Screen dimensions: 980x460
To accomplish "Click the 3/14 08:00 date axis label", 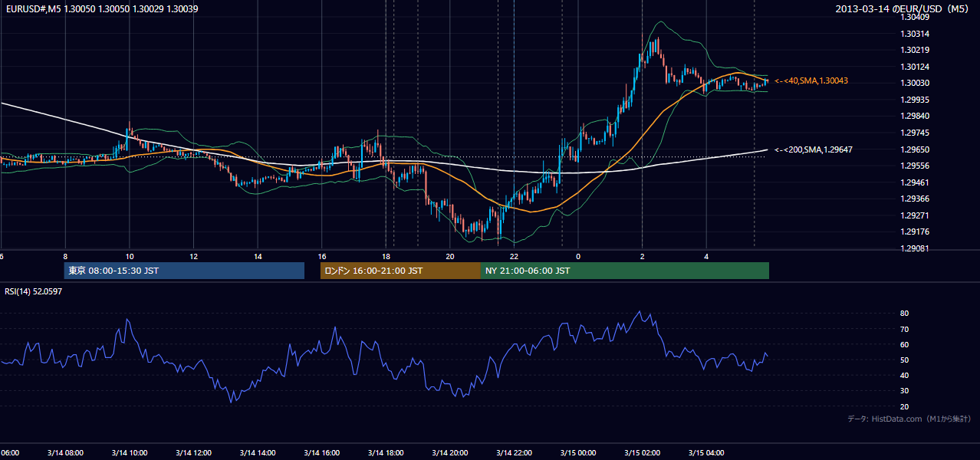I will tap(64, 452).
